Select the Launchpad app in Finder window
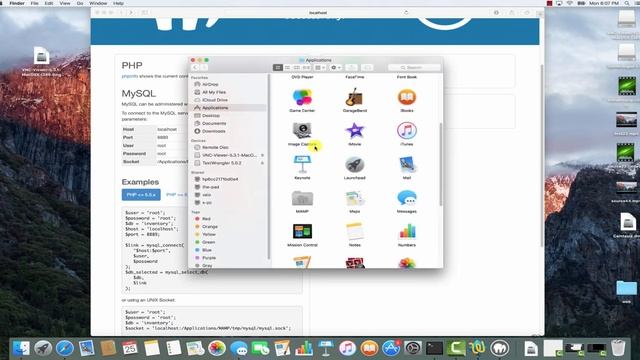Screen dimensions: 640x360 (x=354, y=164)
